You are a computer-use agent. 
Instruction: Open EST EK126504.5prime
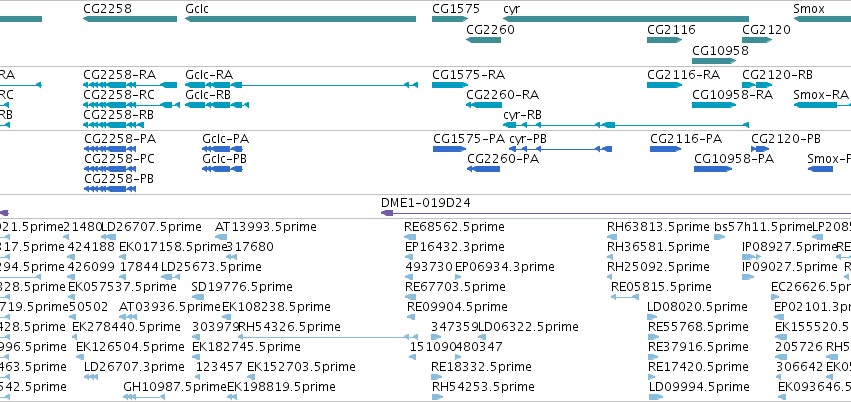coord(130,347)
